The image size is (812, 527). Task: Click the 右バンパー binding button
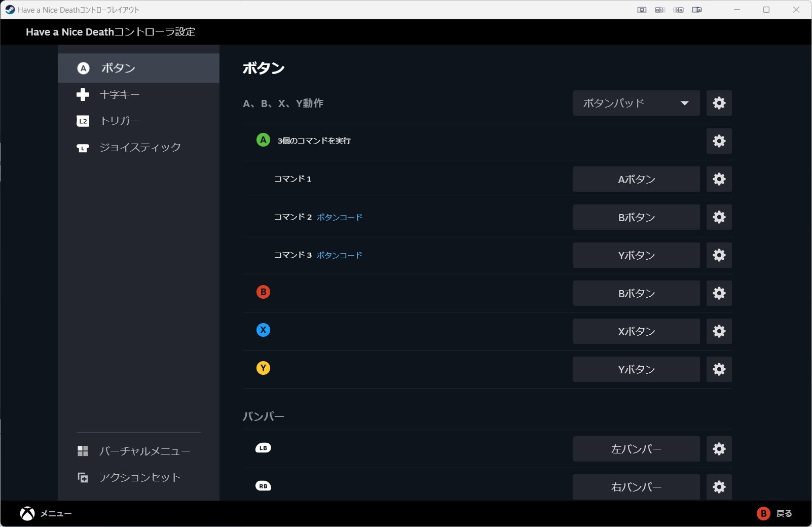click(x=636, y=487)
